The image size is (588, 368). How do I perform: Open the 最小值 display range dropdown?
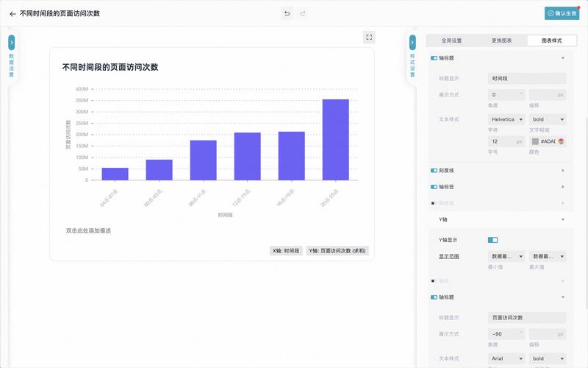[x=506, y=256]
